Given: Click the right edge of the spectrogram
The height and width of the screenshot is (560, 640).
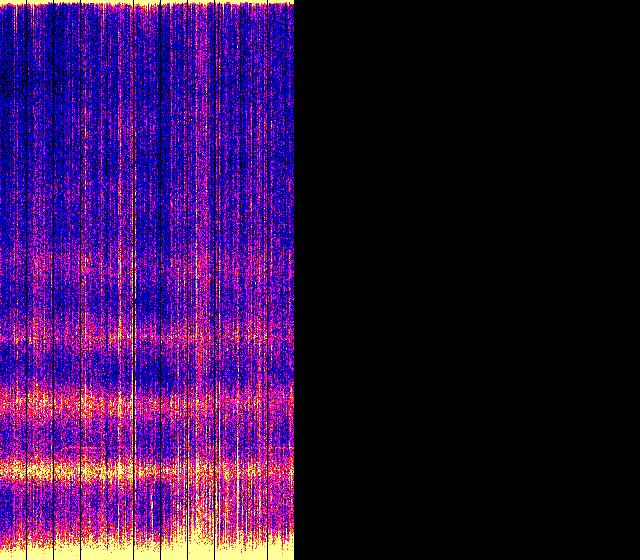Looking at the screenshot, I should click(293, 280).
